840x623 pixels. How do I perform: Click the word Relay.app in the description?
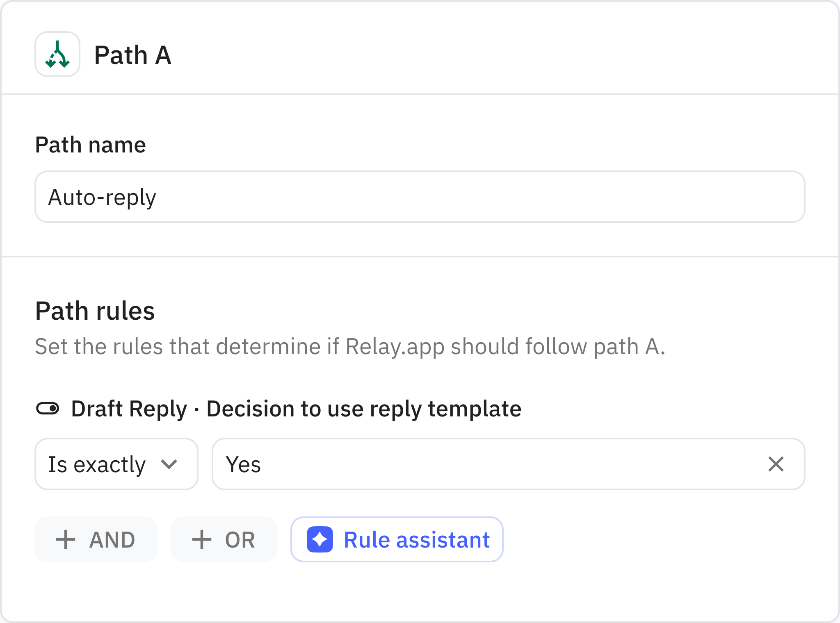click(x=395, y=347)
